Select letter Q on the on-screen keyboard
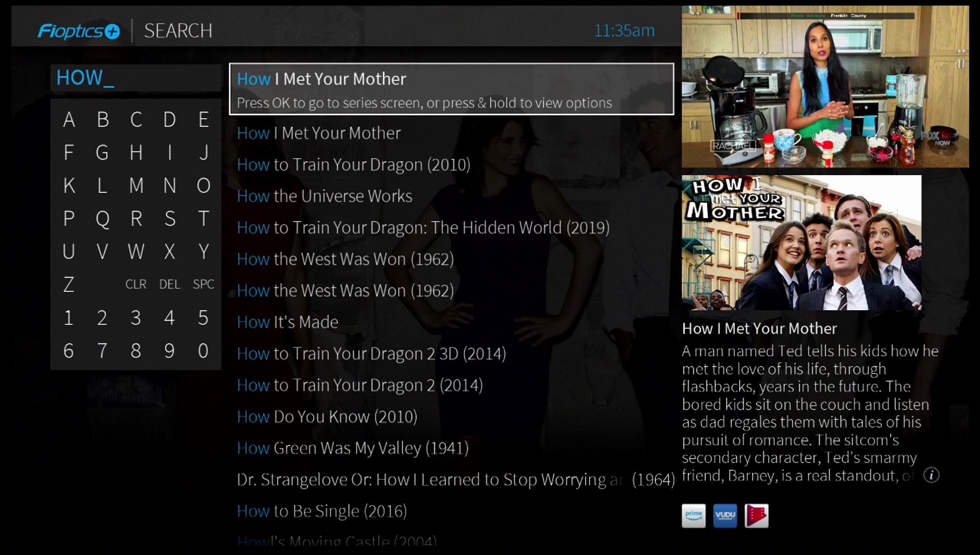 click(102, 219)
